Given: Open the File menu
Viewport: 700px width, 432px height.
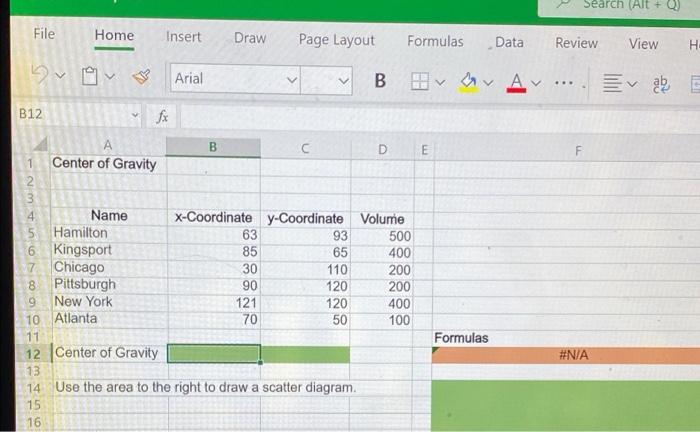Looking at the screenshot, I should click(x=44, y=34).
